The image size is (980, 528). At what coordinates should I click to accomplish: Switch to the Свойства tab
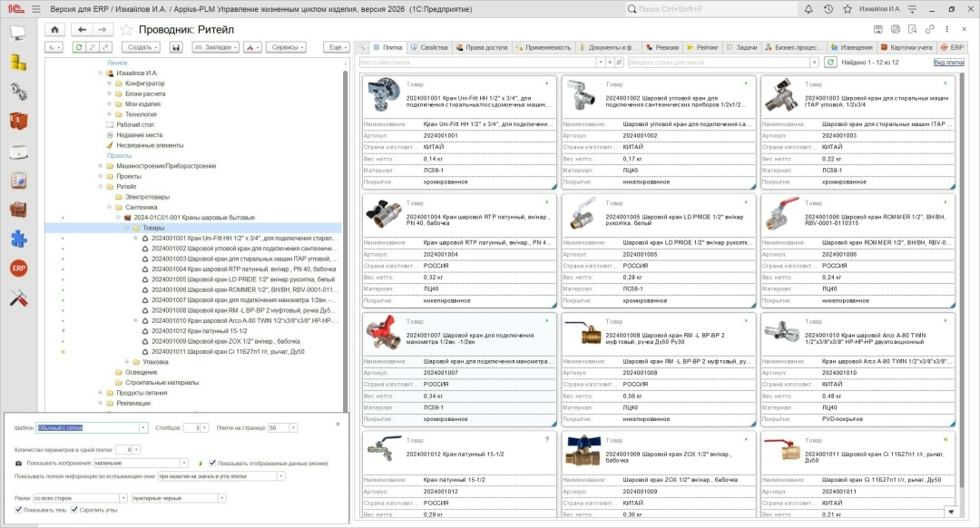(429, 47)
